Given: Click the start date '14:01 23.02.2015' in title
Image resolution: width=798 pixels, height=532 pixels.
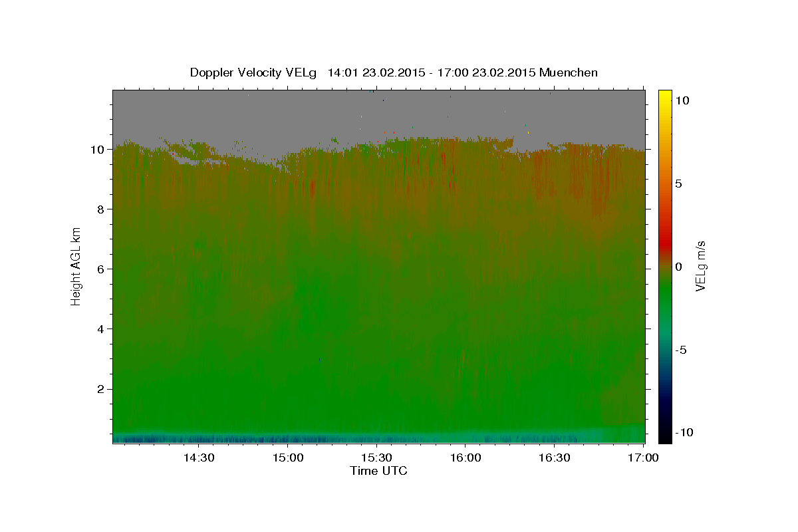Looking at the screenshot, I should [376, 72].
